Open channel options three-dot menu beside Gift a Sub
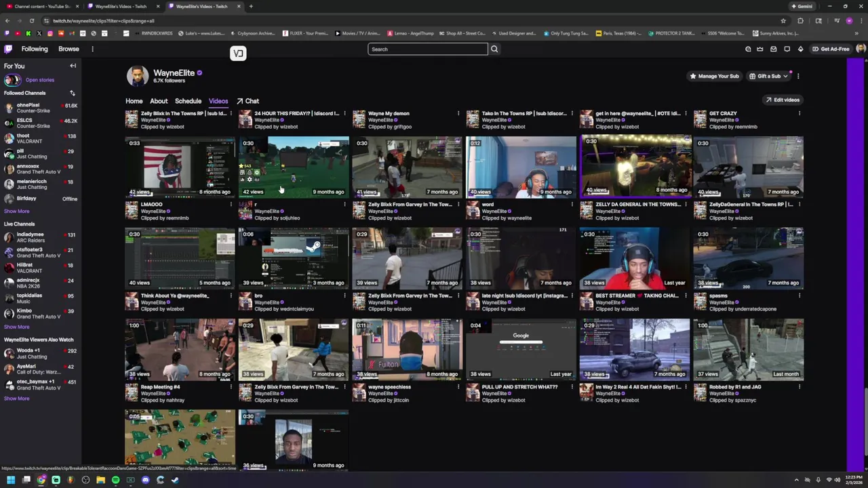Image resolution: width=868 pixels, height=488 pixels. tap(798, 76)
